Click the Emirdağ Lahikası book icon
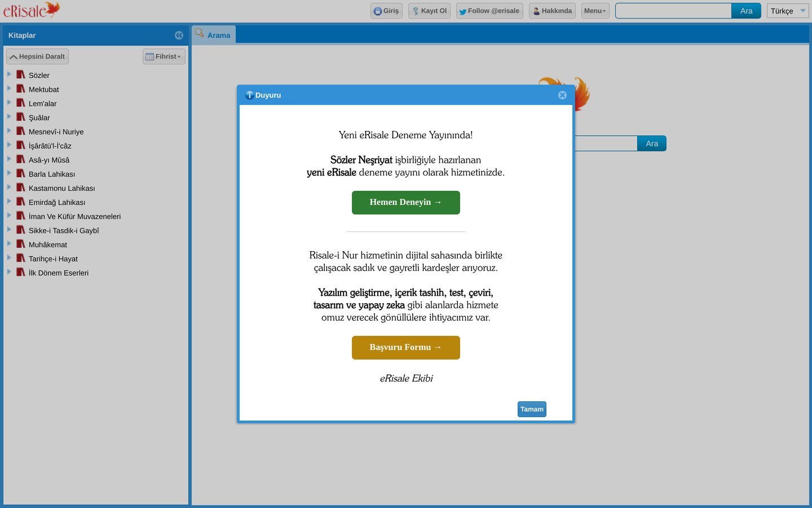This screenshot has height=508, width=812. point(21,202)
